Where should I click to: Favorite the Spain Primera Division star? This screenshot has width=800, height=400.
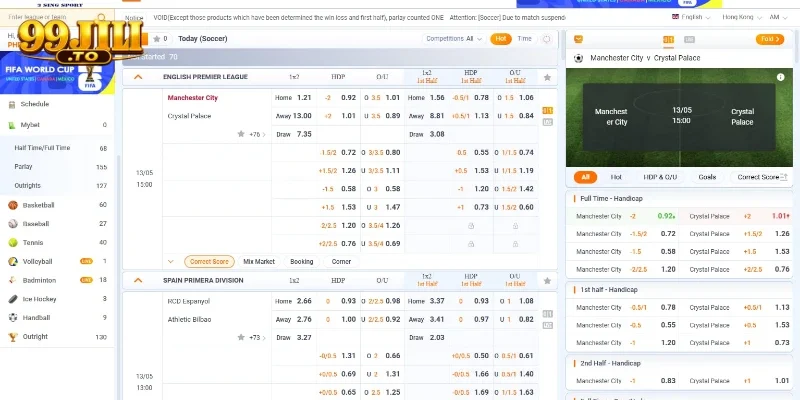click(x=547, y=281)
